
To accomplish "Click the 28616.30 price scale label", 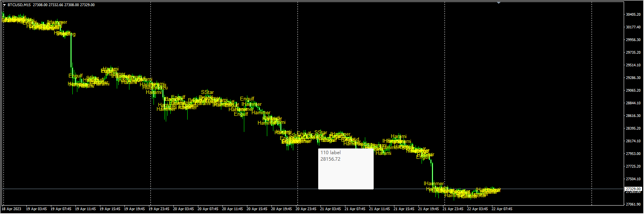I will point(633,116).
